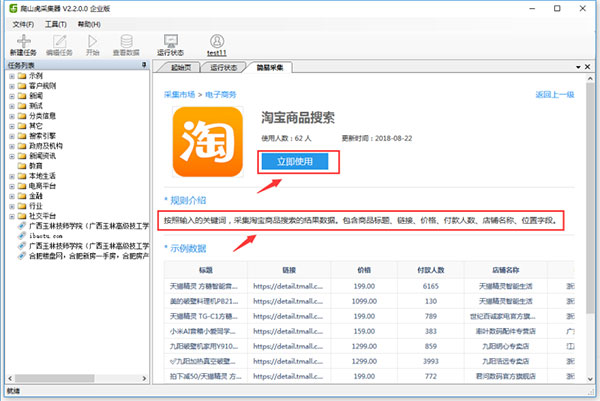This screenshot has width=600, height=401.
Task: Expand the 测试 folder node
Action: click(12, 106)
